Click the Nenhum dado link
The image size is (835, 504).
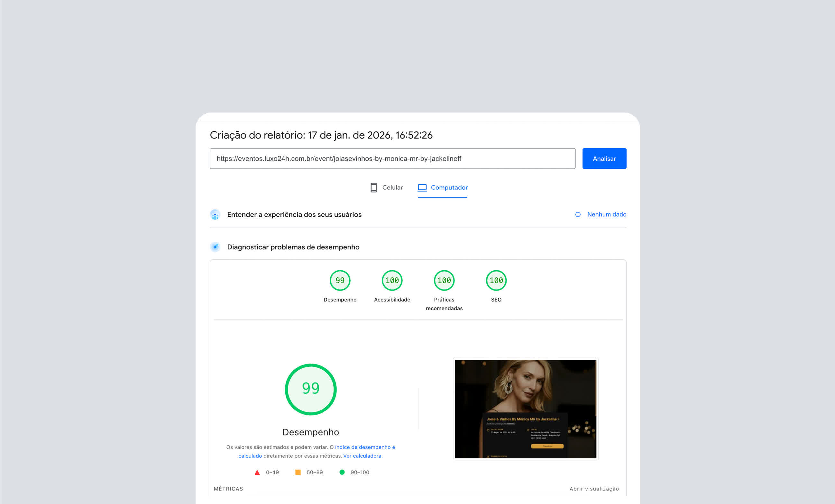point(607,214)
